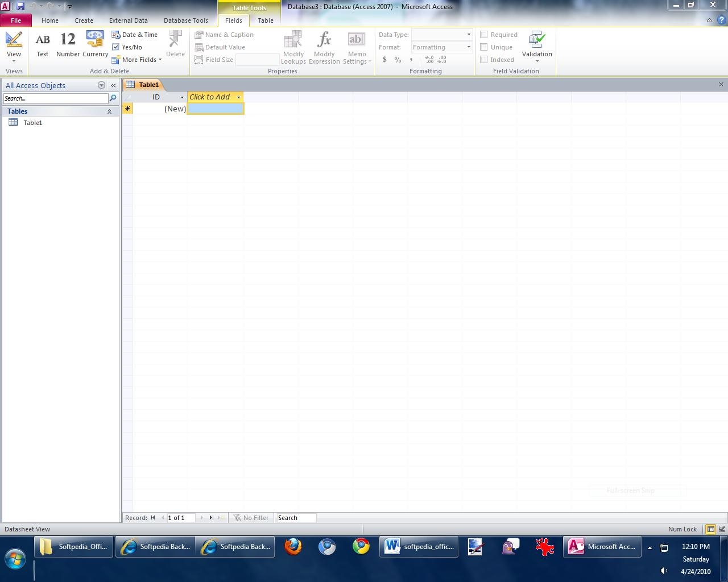
Task: Click the navigation pane Search box
Action: tap(55, 98)
